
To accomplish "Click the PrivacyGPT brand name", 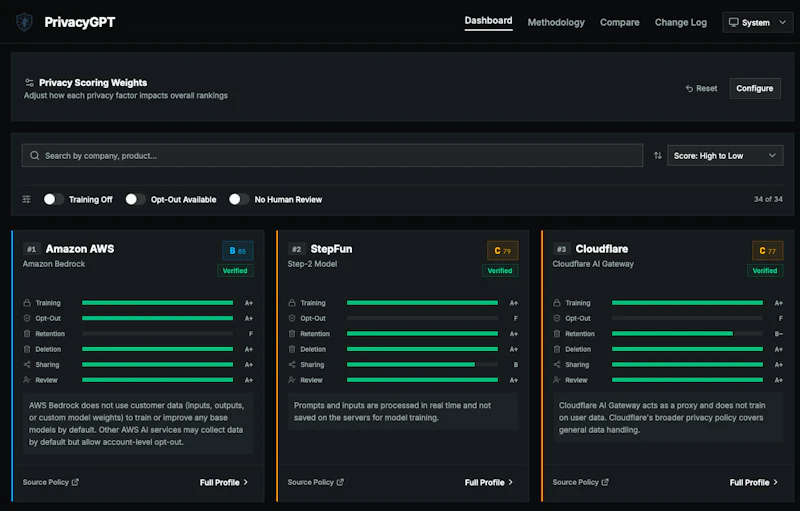I will 80,22.
